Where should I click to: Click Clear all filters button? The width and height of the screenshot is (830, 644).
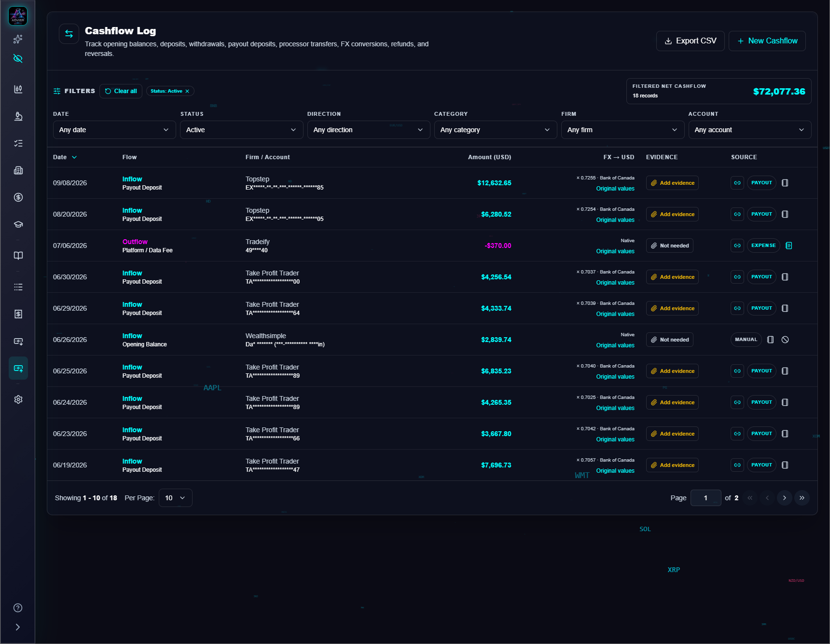coord(121,91)
